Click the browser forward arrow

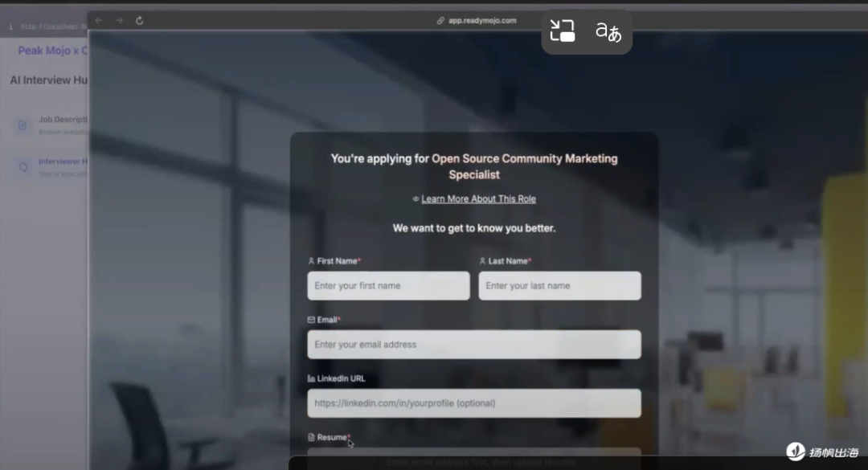point(119,20)
